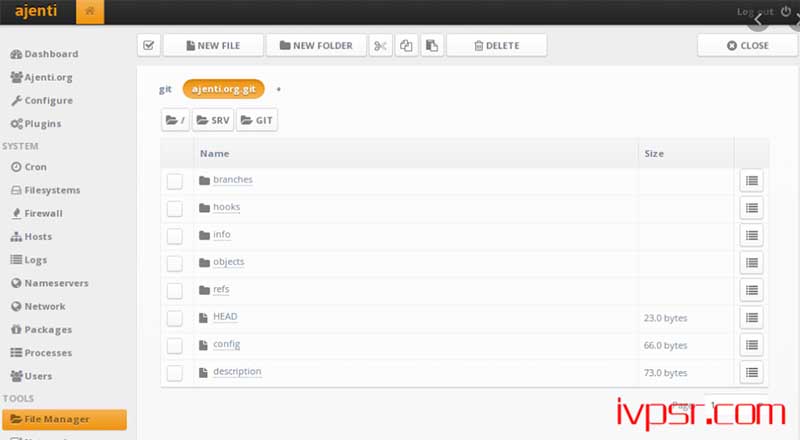
Task: Open the objects folder
Action: point(229,262)
